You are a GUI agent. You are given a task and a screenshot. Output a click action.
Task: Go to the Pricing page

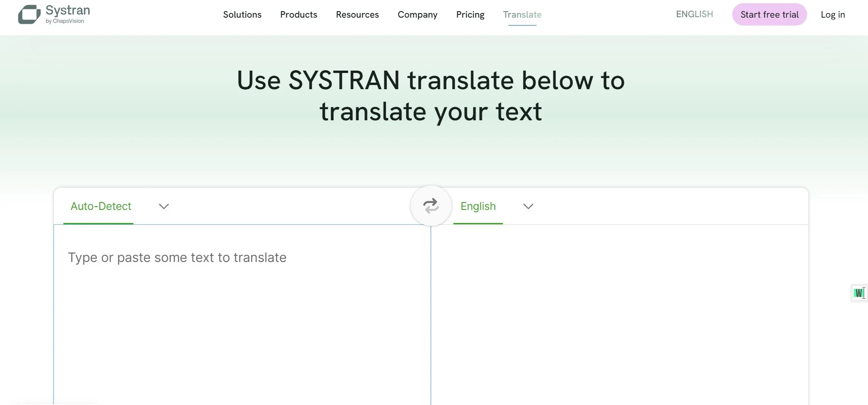click(x=470, y=15)
